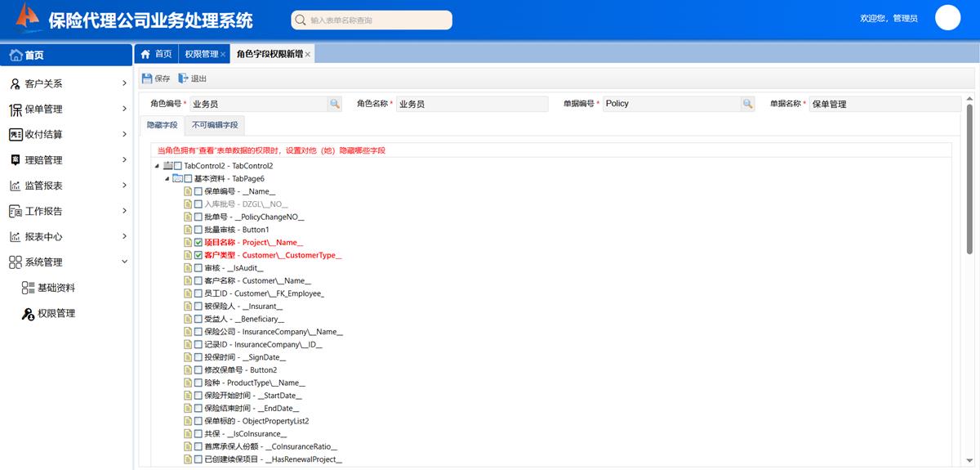
Task: Click the TabControl2 node icon
Action: [x=167, y=166]
